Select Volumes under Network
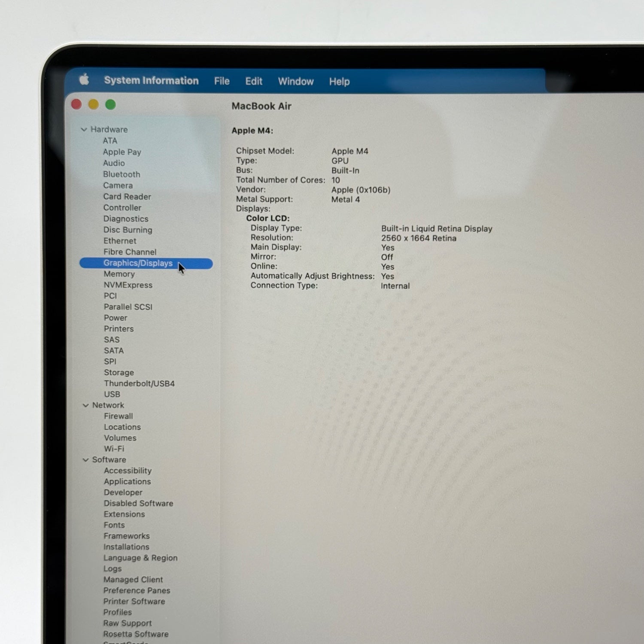 click(x=120, y=438)
